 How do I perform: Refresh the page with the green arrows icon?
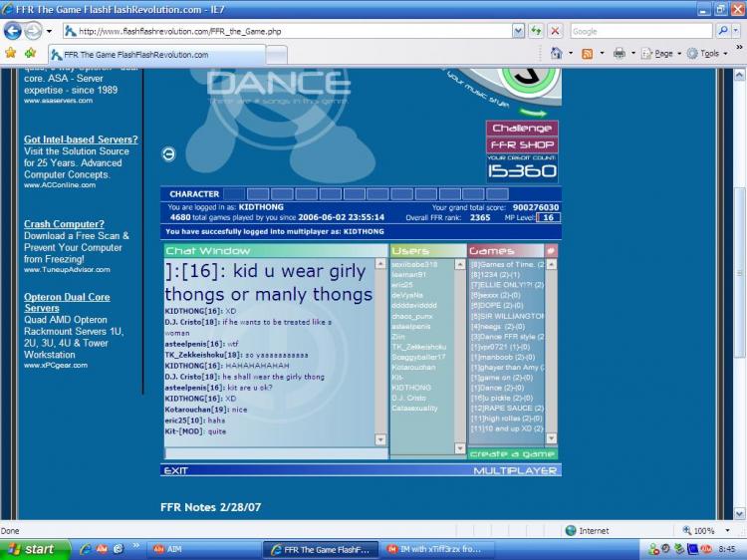click(536, 32)
